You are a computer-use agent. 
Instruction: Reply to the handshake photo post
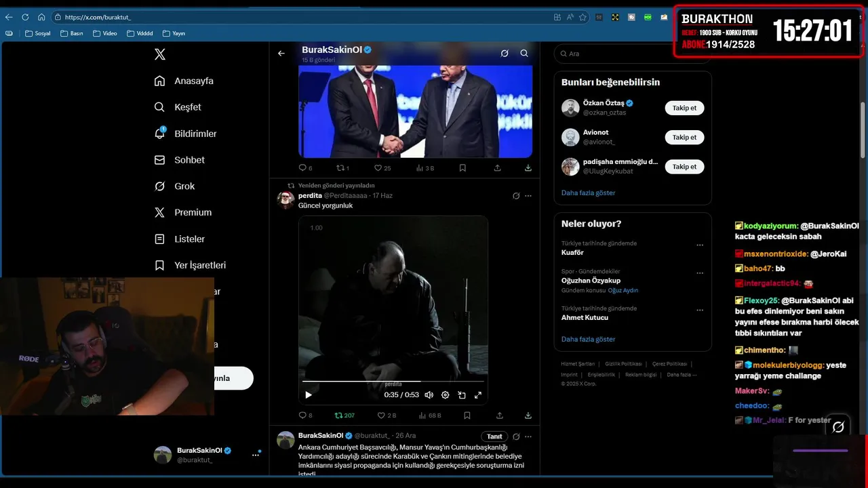coord(305,168)
